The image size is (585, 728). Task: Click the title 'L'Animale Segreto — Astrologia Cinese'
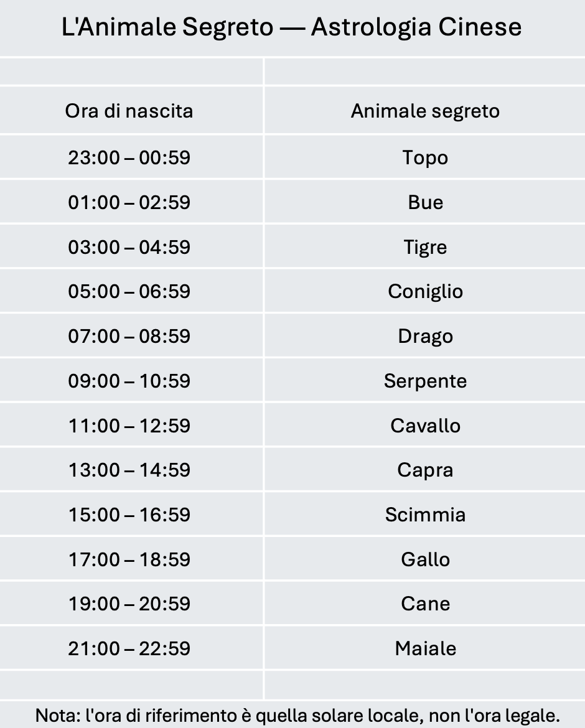292,27
